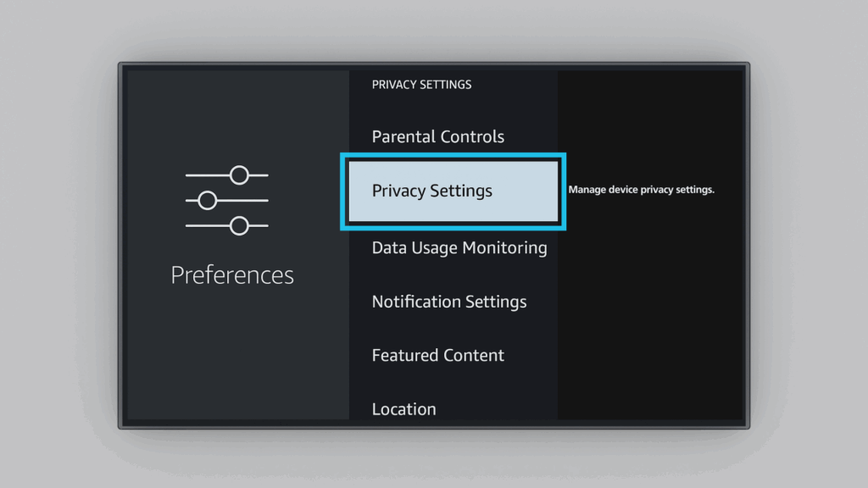Click the top slider's circular knob
The height and width of the screenshot is (488, 868).
240,175
